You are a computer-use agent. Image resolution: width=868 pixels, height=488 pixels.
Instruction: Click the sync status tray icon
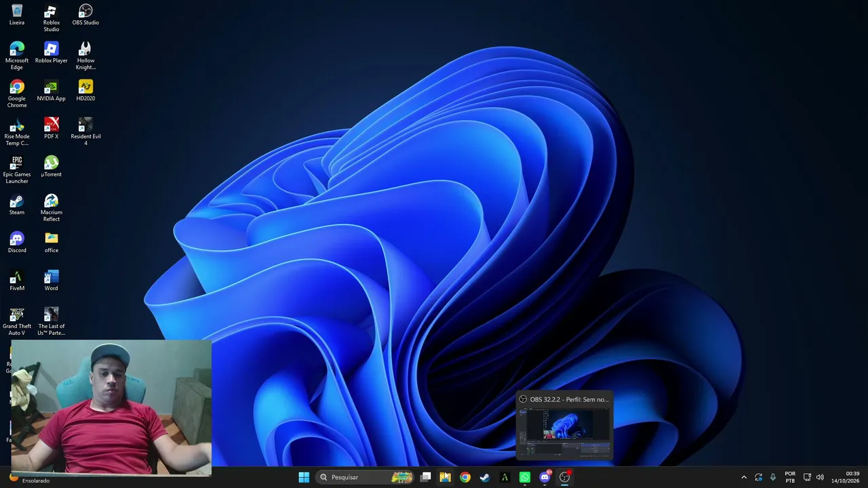[x=758, y=477]
